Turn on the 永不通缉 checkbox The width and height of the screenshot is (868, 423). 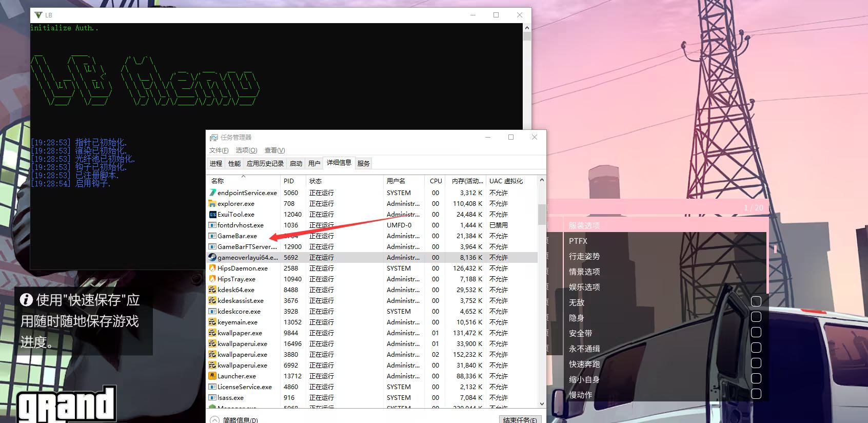point(756,348)
